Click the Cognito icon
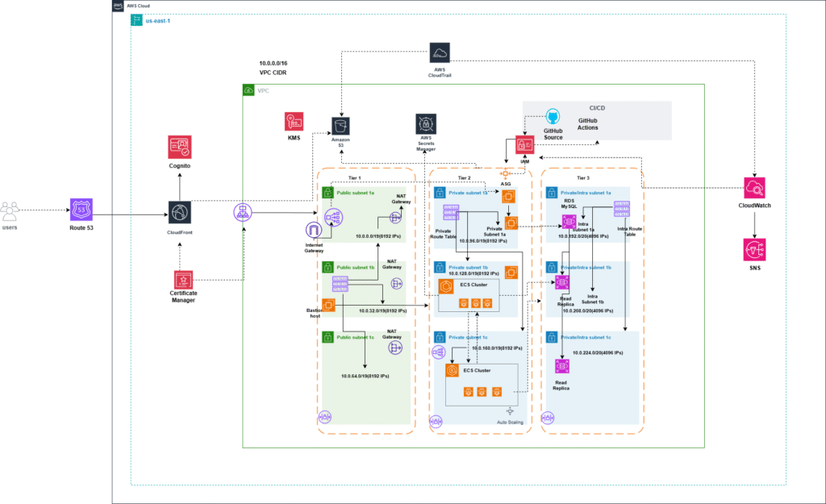 tap(179, 148)
